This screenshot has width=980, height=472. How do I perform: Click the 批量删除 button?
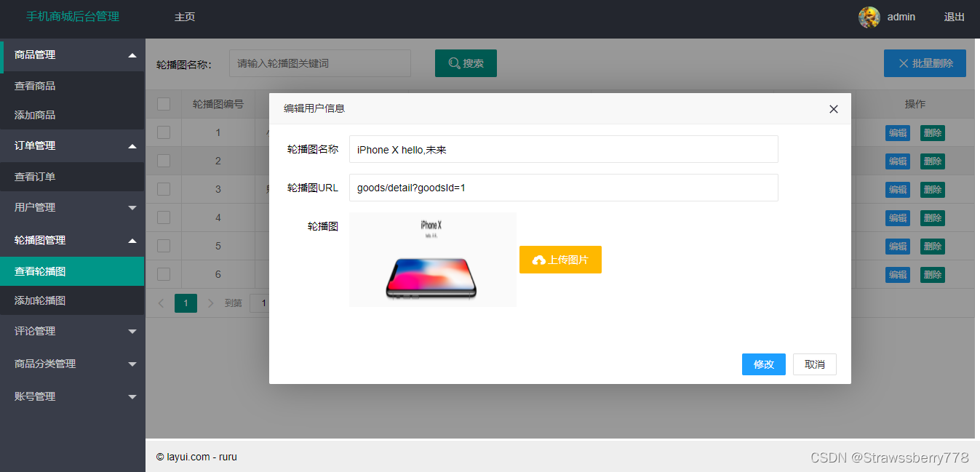click(925, 63)
